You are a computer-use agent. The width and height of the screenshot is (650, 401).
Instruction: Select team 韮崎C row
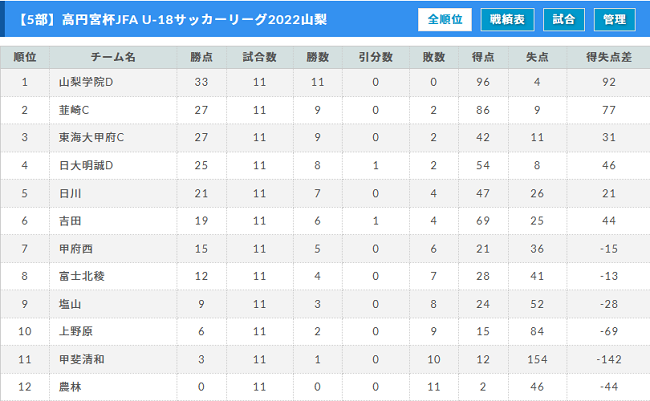[x=325, y=110]
